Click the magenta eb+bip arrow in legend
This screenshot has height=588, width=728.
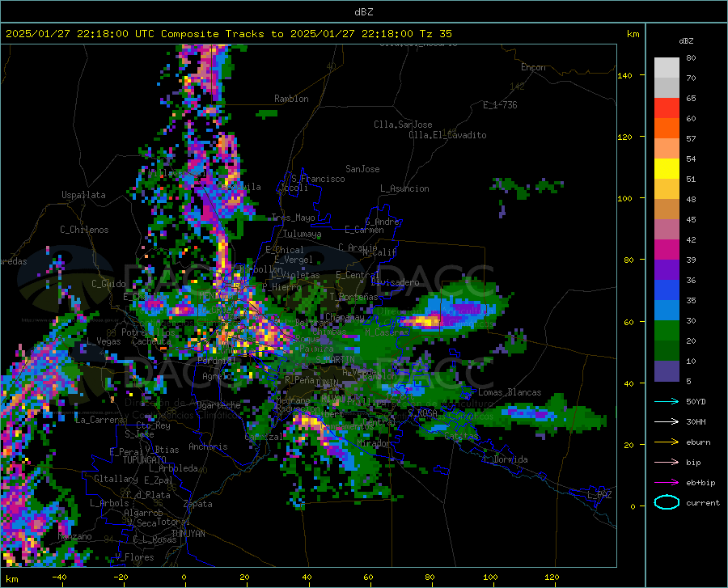point(667,483)
